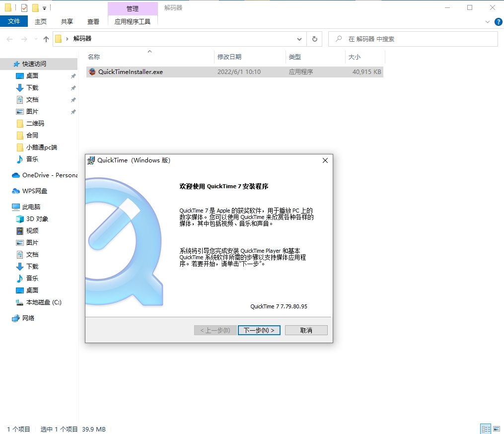504x434 pixels.
Task: Click 取消 in QuickTime installer
Action: pyautogui.click(x=306, y=330)
